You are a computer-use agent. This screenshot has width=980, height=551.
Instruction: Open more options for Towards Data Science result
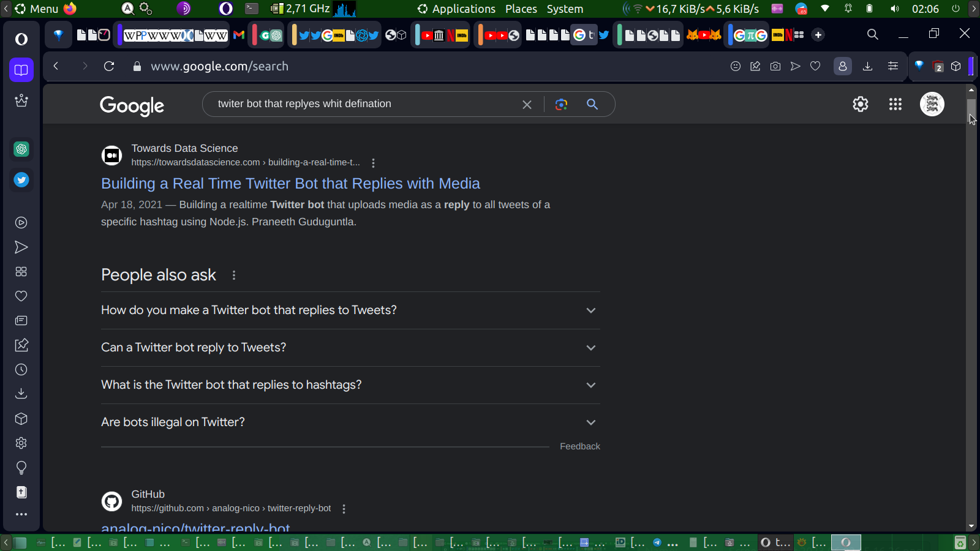[373, 163]
